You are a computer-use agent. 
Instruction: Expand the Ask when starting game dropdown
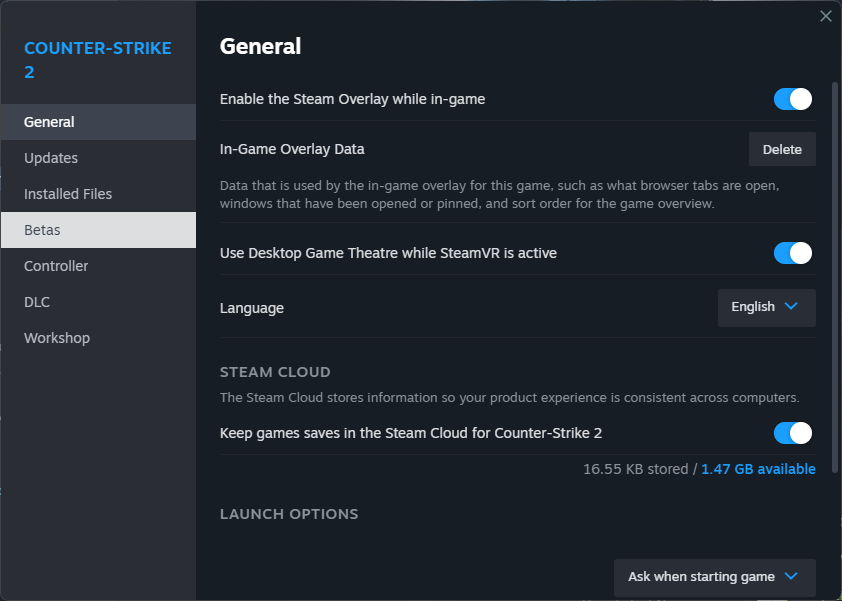click(x=714, y=577)
